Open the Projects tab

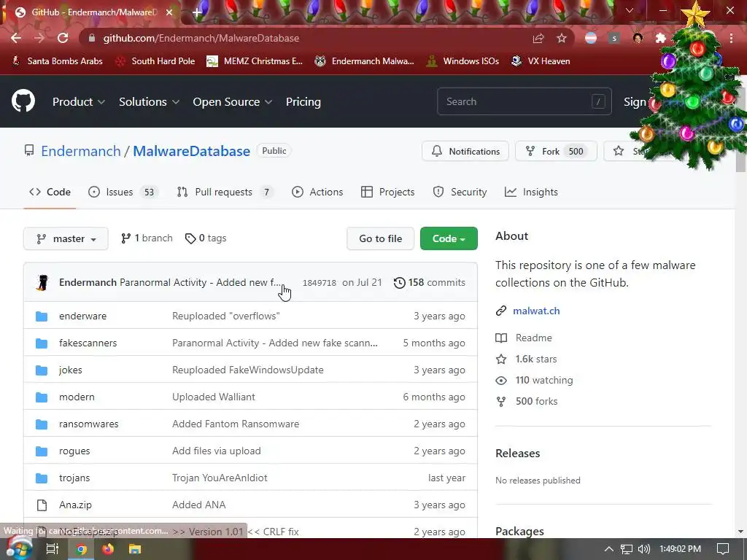tap(388, 192)
